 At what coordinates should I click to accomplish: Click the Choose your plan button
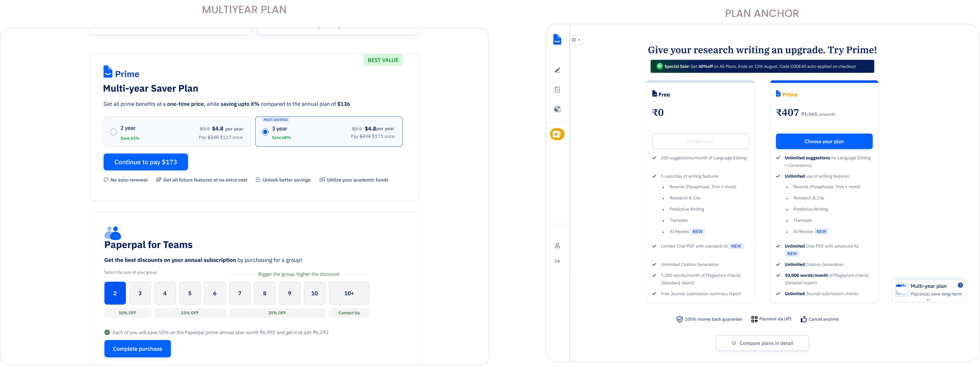click(824, 142)
